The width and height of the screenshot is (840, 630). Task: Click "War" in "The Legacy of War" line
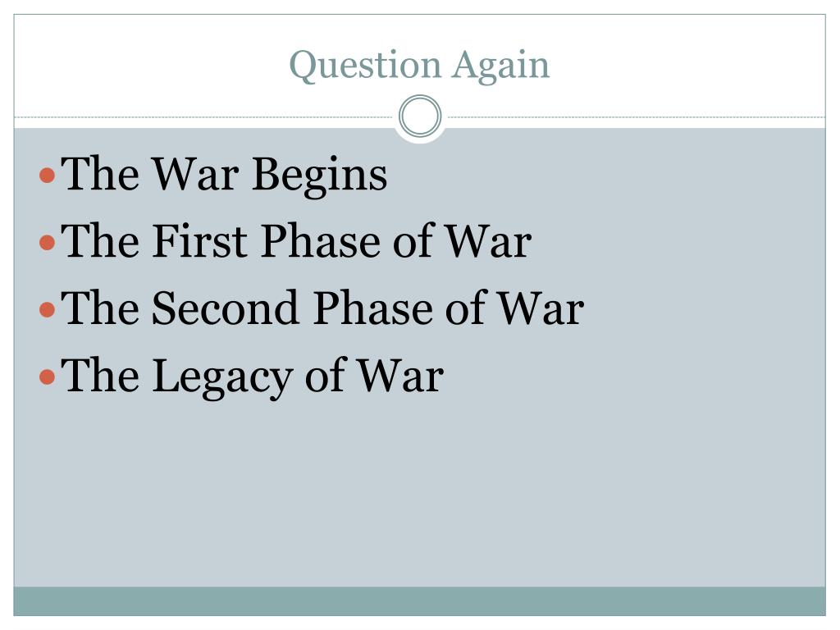pyautogui.click(x=400, y=376)
